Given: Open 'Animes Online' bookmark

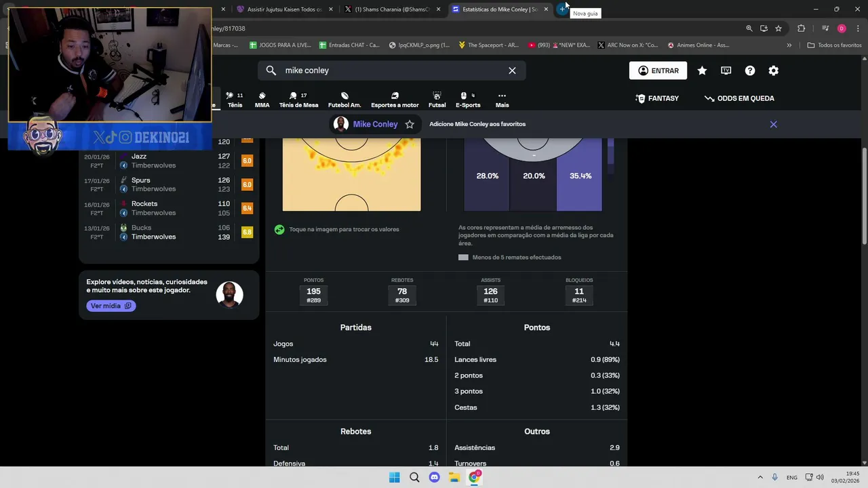Looking at the screenshot, I should pyautogui.click(x=698, y=45).
